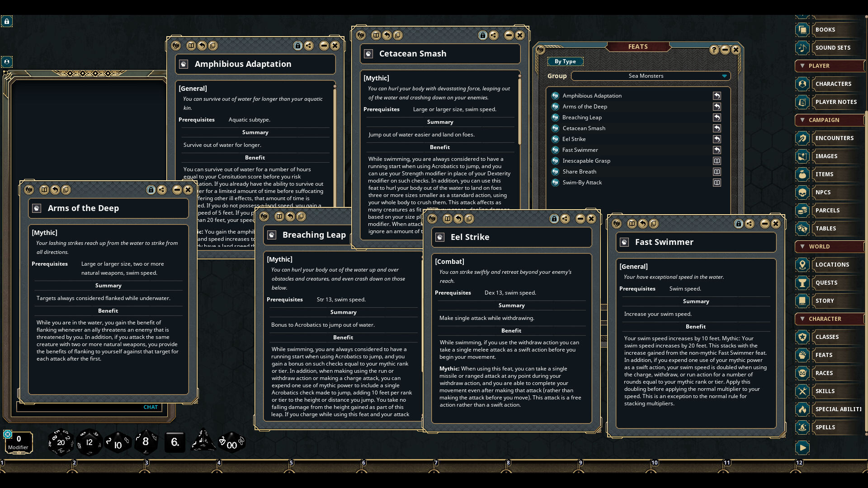
Task: Select the By Type tab
Action: coord(565,61)
